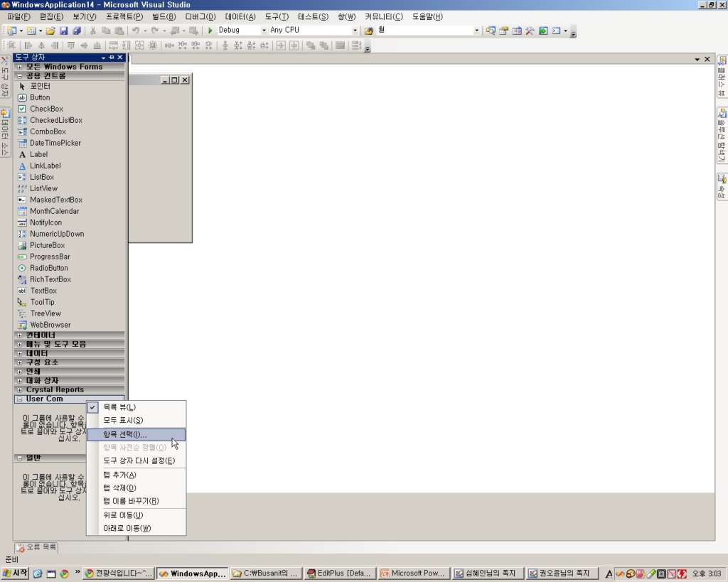This screenshot has height=582, width=728.
Task: Open the 파일(F) menu
Action: (x=18, y=17)
